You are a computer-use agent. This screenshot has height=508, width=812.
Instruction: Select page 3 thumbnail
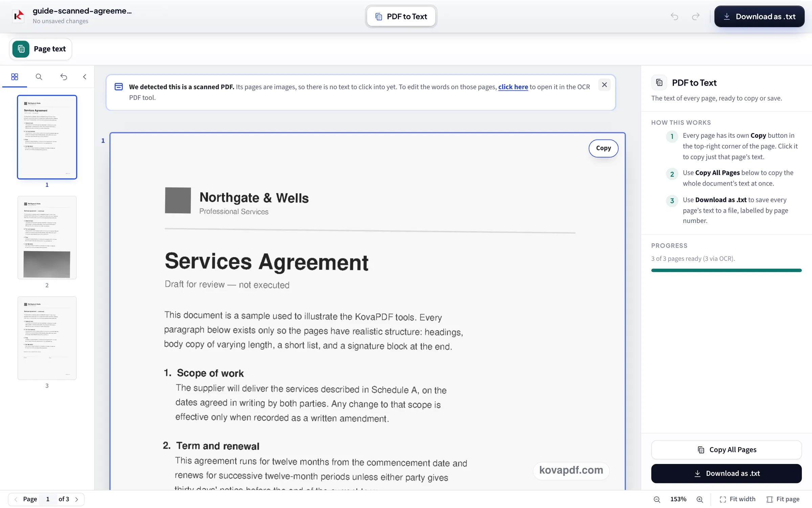[x=47, y=338]
